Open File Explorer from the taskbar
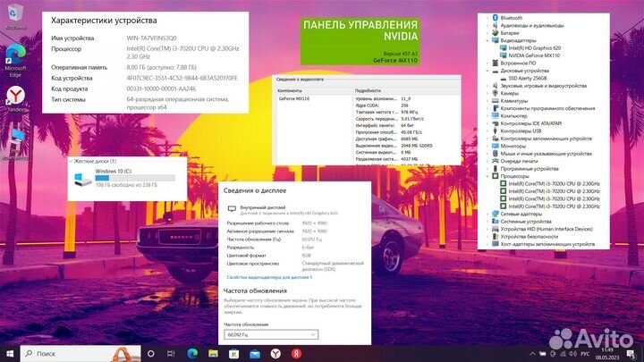The height and width of the screenshot is (362, 644). [213, 353]
